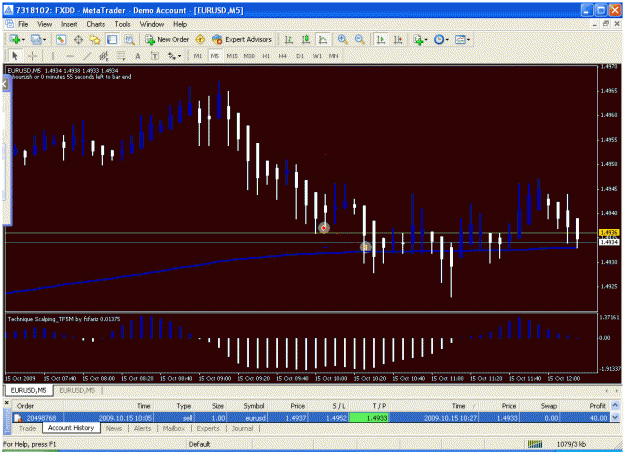Select the Text tool labeled A
The width and height of the screenshot is (625, 452).
tap(138, 56)
